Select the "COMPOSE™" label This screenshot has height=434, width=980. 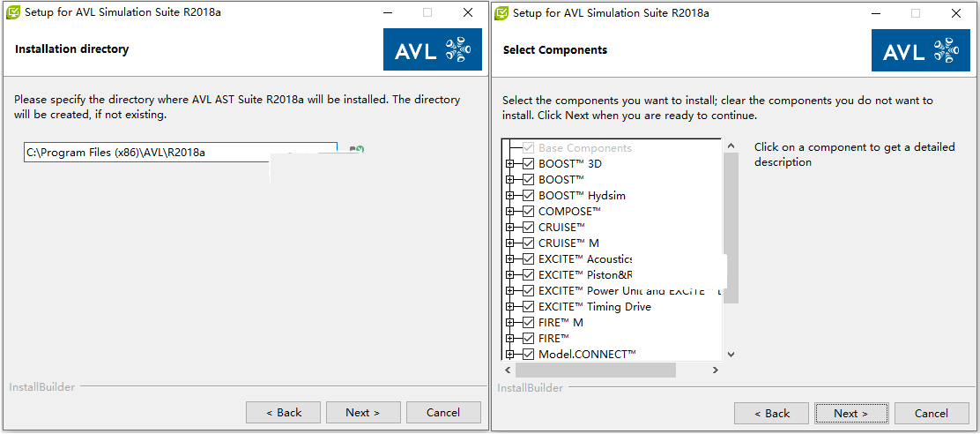point(569,212)
